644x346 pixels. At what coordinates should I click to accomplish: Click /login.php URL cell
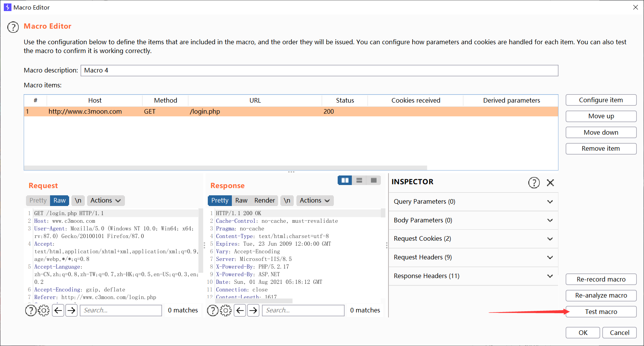tap(255, 111)
